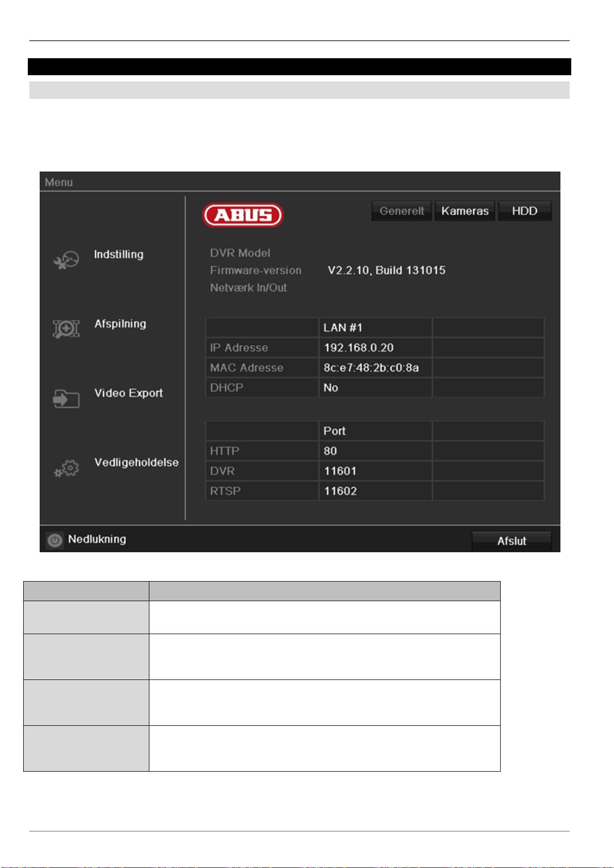The height and width of the screenshot is (868, 614).
Task: Click the Nedlukning text label
Action: click(97, 539)
